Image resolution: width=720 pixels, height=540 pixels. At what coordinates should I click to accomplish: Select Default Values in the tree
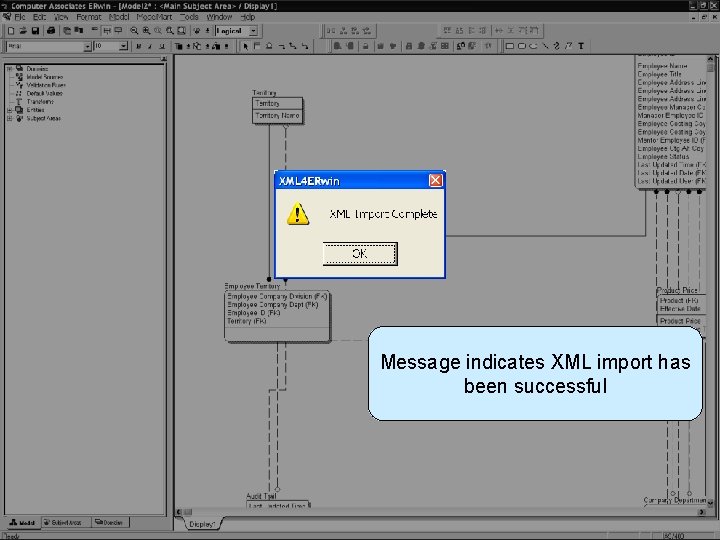[45, 93]
